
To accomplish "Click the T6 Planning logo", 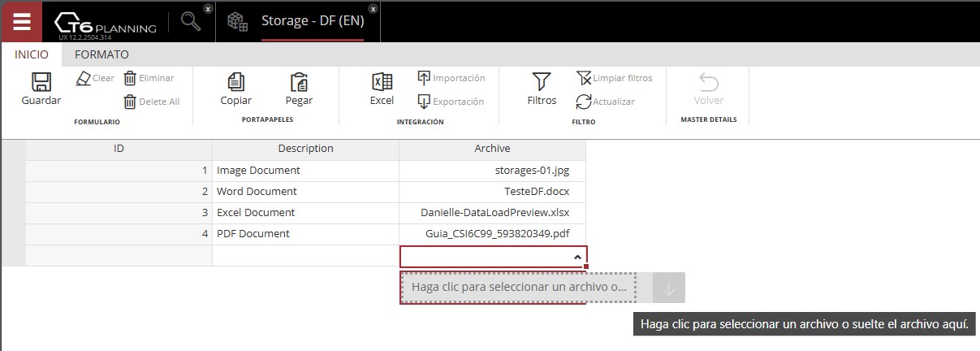I will (105, 23).
